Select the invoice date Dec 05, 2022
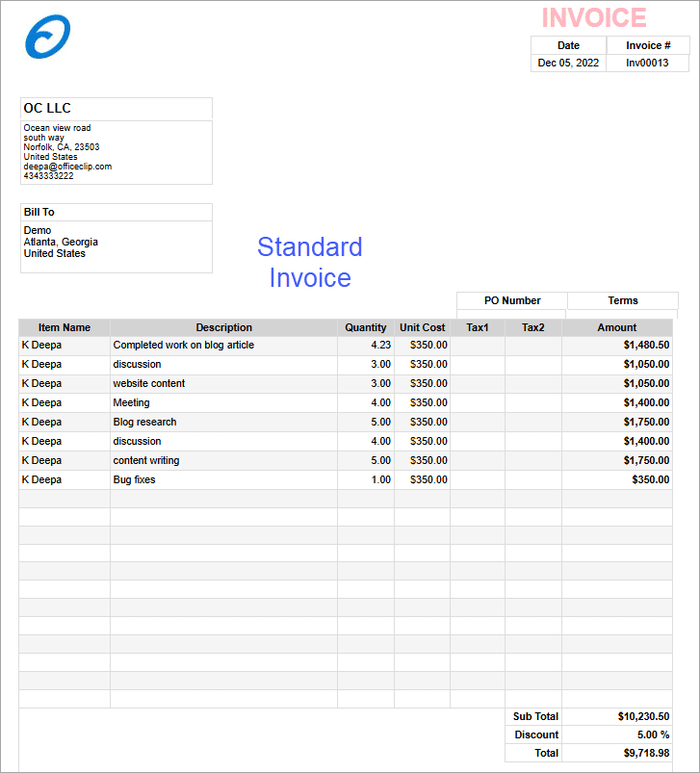The width and height of the screenshot is (700, 773). [x=568, y=63]
